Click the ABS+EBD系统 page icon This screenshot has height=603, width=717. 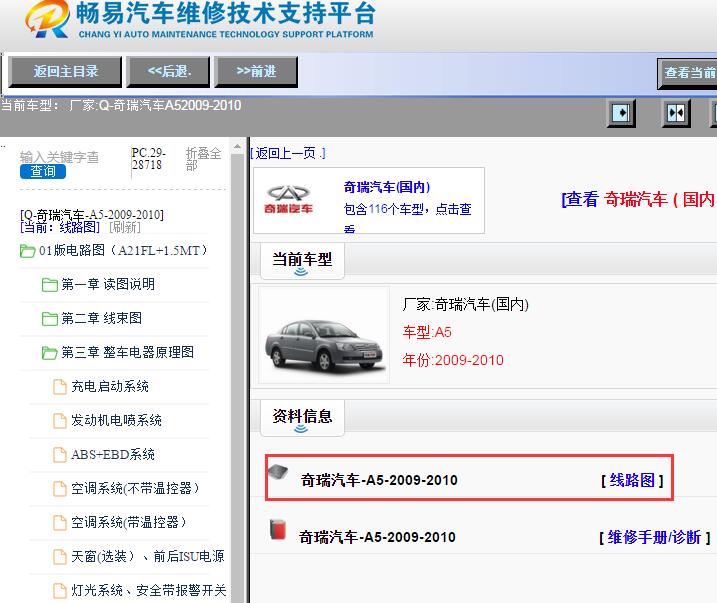click(x=59, y=454)
